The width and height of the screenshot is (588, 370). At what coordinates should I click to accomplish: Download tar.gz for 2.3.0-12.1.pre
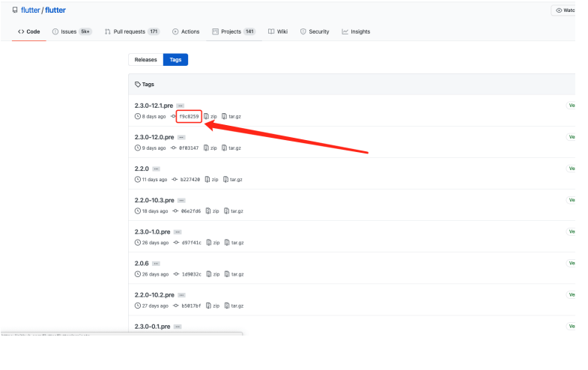[231, 117]
